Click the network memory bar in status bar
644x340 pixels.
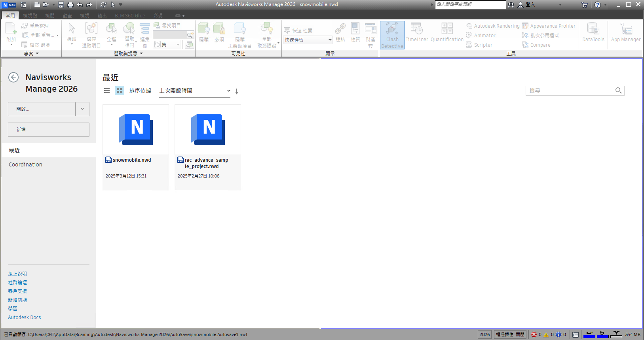616,334
